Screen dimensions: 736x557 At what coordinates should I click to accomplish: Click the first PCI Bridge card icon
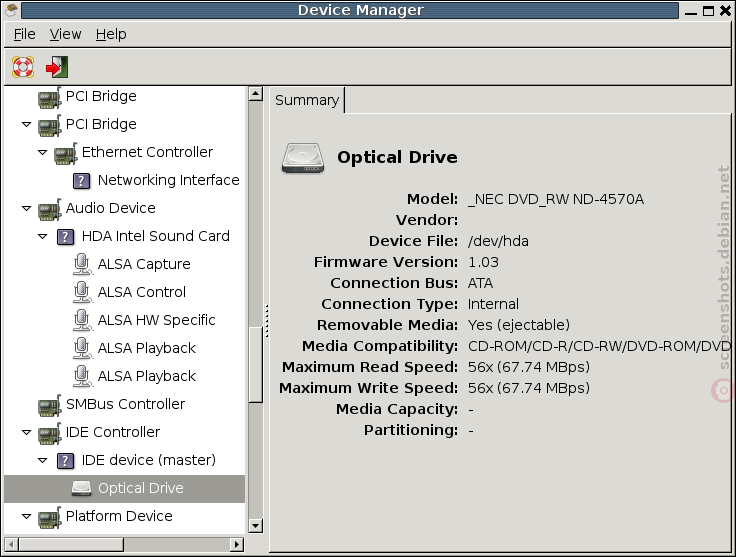pos(49,97)
